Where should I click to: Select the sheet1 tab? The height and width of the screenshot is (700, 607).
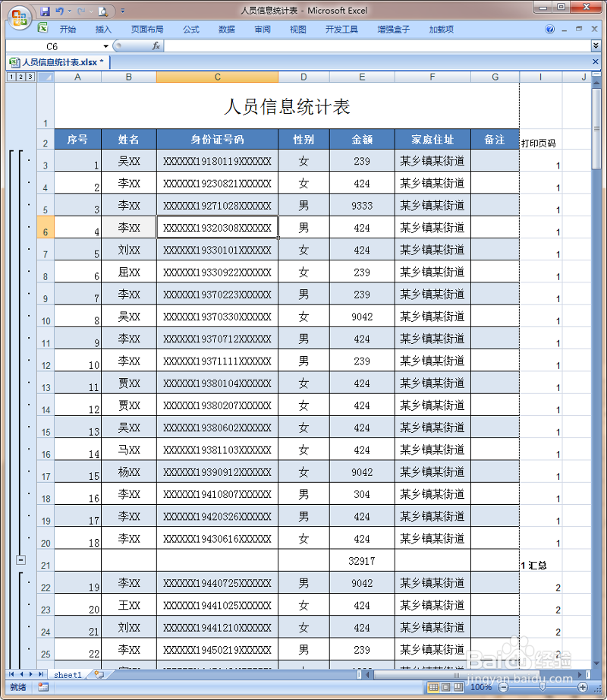point(67,674)
